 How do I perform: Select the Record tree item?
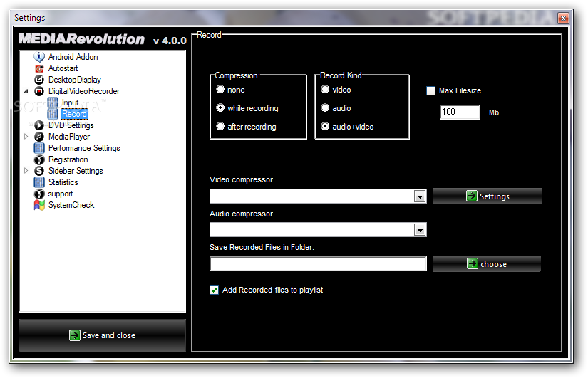point(74,114)
